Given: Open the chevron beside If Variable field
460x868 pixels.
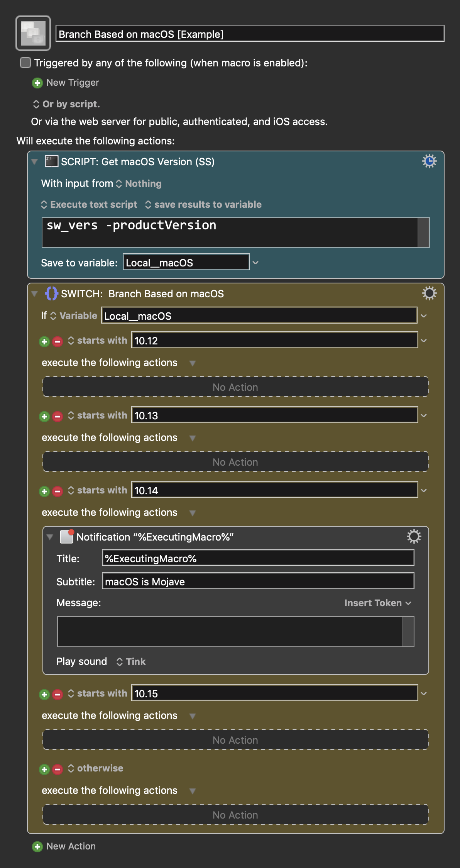Looking at the screenshot, I should pos(424,316).
